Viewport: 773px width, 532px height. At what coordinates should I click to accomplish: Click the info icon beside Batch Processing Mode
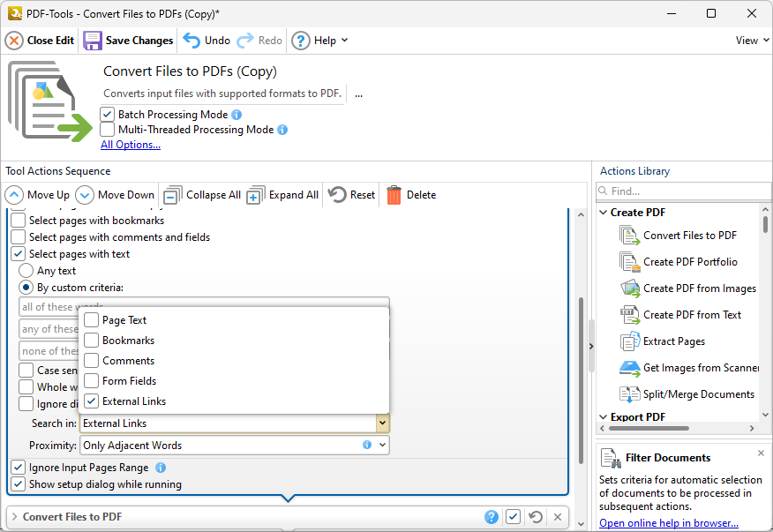(236, 115)
